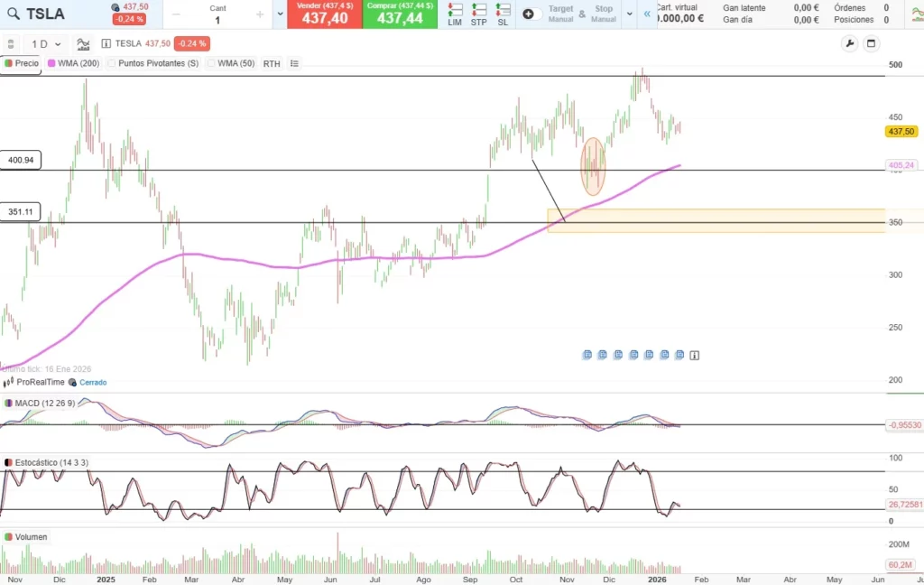Click the TESLA info icon
The height and width of the screenshot is (585, 924).
point(106,43)
